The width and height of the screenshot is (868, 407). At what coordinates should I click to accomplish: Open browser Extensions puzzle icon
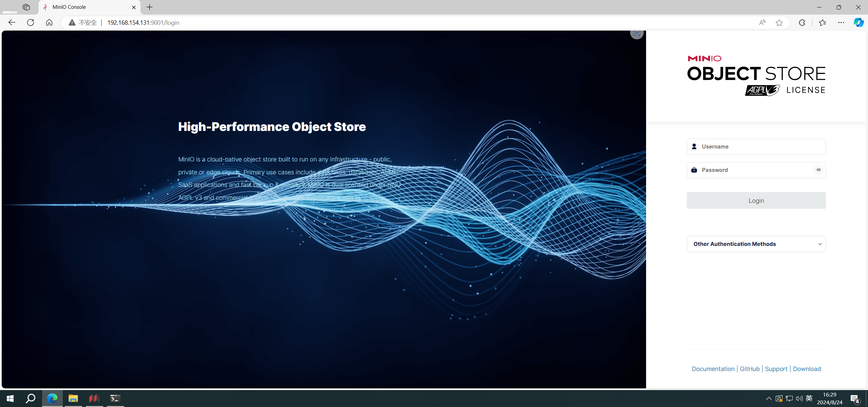[x=802, y=22]
